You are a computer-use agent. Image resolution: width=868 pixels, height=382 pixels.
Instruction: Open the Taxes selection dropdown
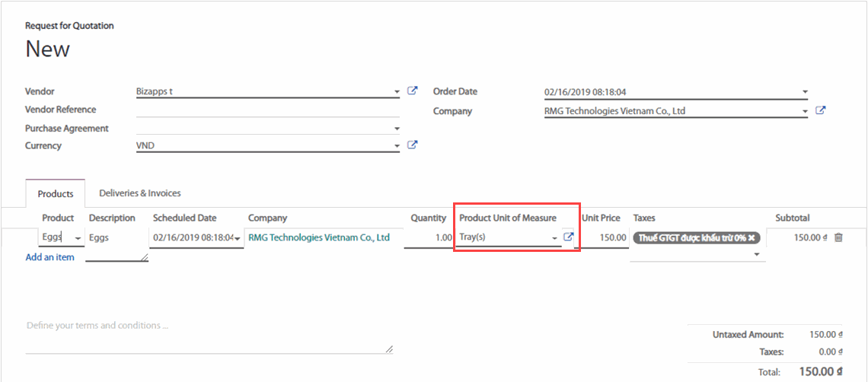click(757, 255)
